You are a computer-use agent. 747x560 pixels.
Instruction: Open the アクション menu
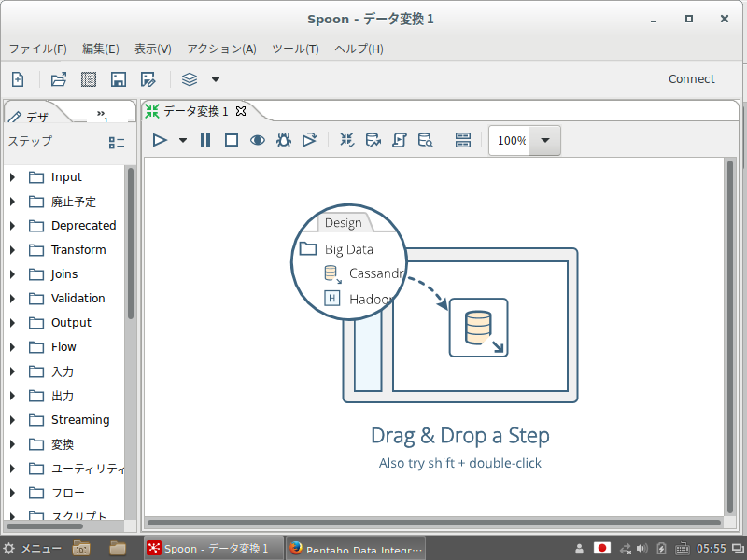click(x=222, y=49)
